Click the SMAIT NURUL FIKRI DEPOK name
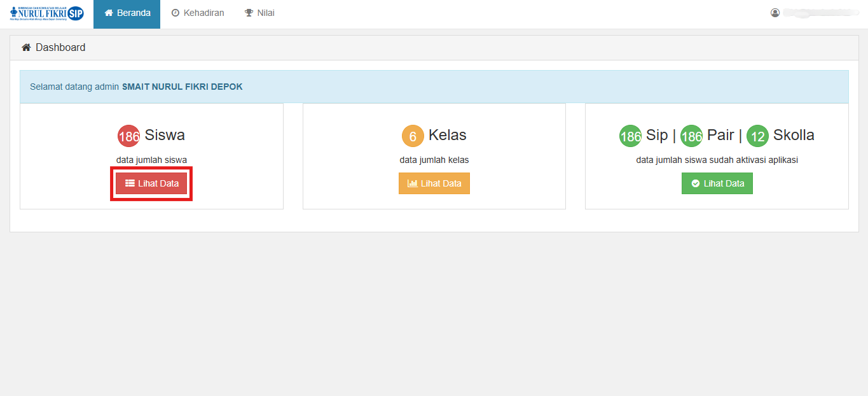This screenshot has height=396, width=868. pyautogui.click(x=183, y=87)
